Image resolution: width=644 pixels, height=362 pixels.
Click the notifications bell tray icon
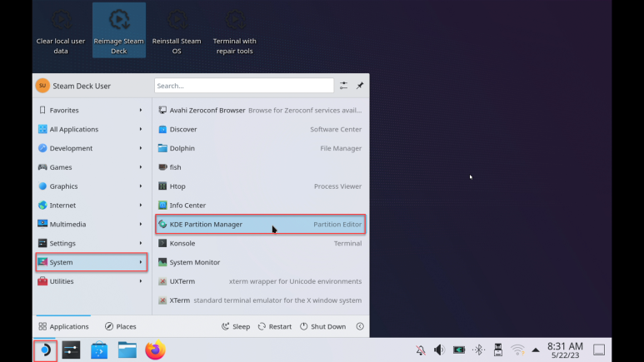click(x=420, y=350)
